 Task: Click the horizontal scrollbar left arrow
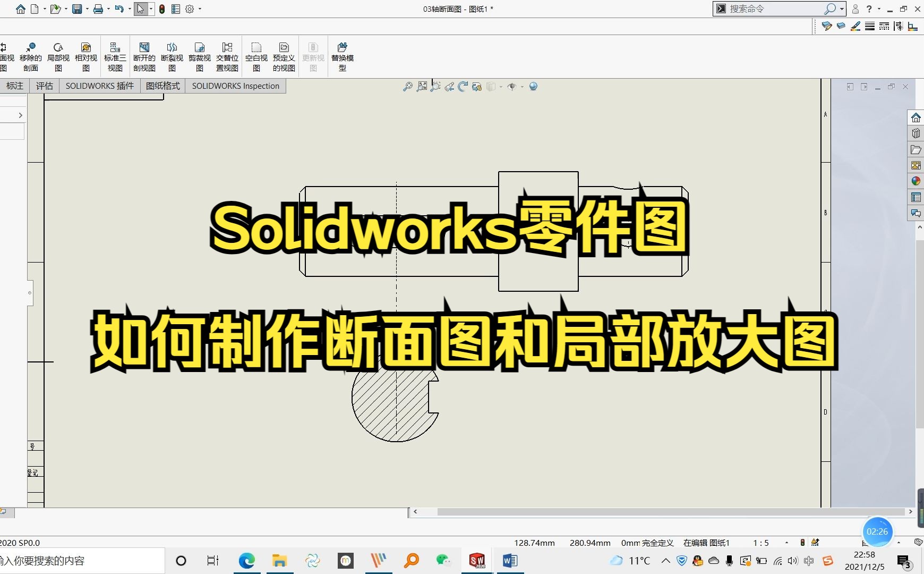coord(415,512)
